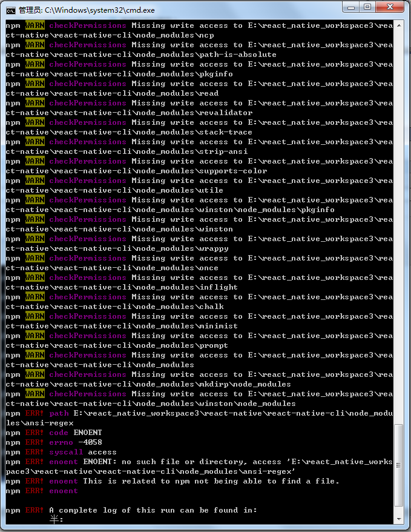Screen dimensions: 411x532
Task: Click the title bar text cmd.exe
Action: pos(87,10)
